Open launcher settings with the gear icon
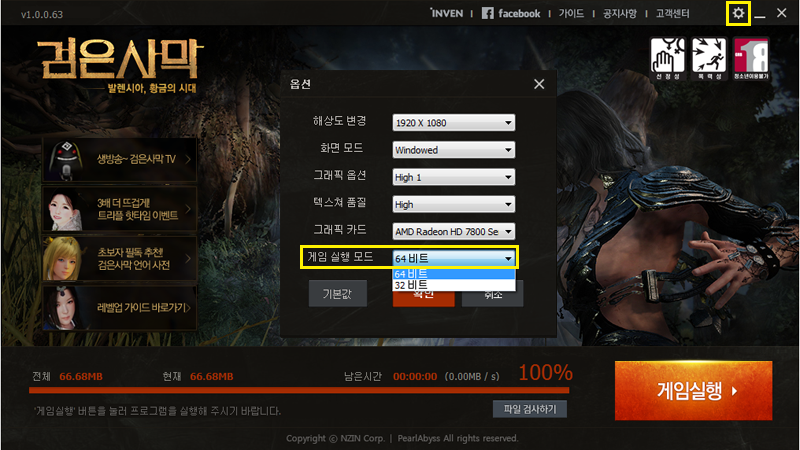Image resolution: width=800 pixels, height=450 pixels. [738, 13]
